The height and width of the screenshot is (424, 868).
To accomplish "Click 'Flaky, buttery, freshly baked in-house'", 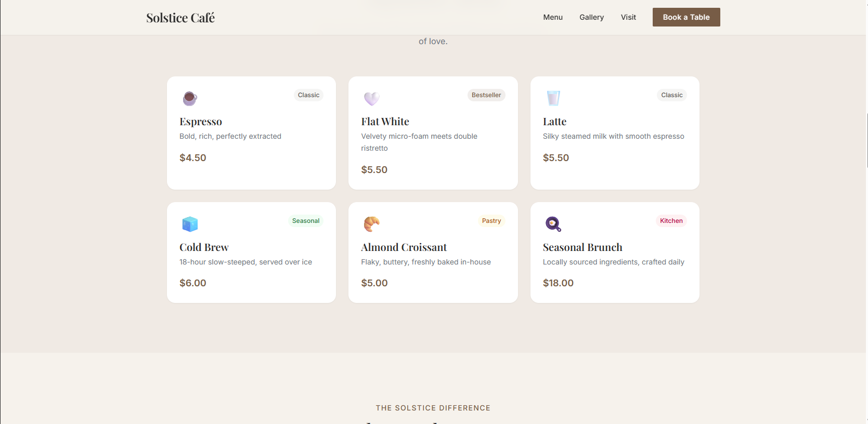I will click(x=426, y=262).
